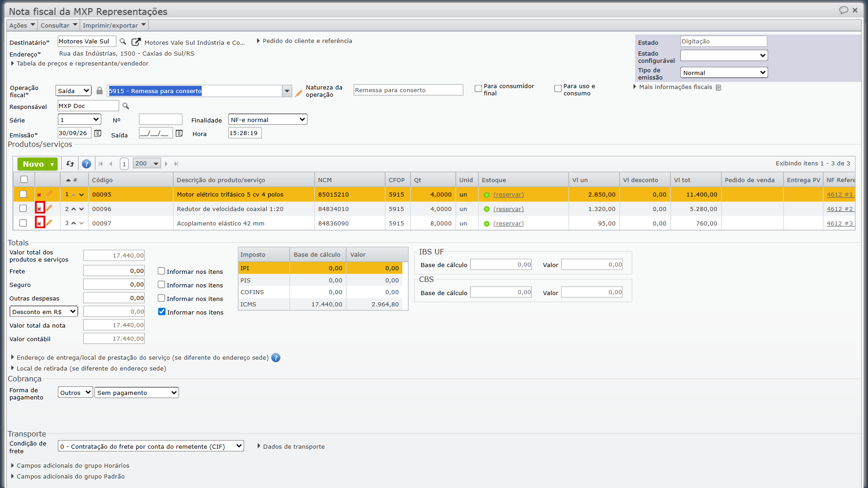868x488 pixels.
Task: Open Condição de frete dropdown
Action: 151,446
